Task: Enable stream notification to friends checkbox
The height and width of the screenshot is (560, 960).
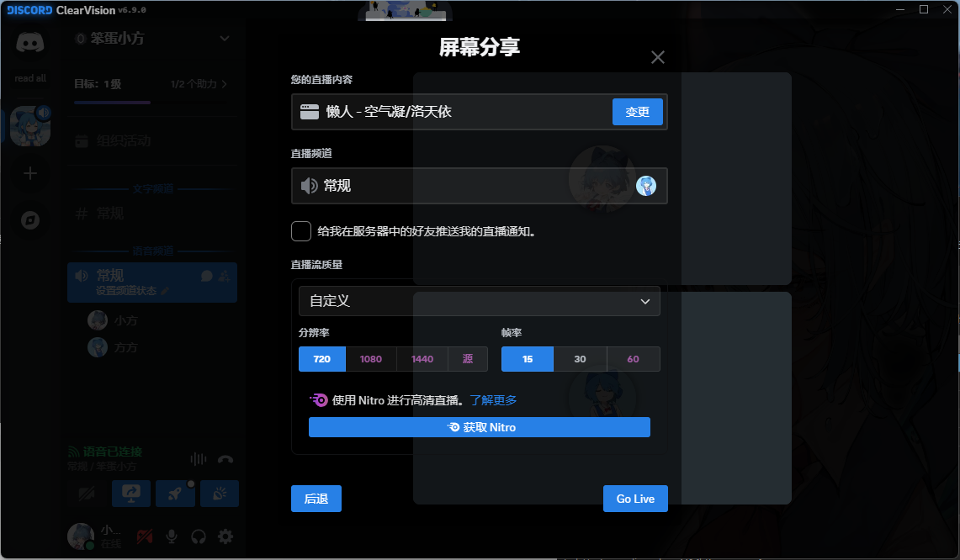Action: (x=301, y=231)
